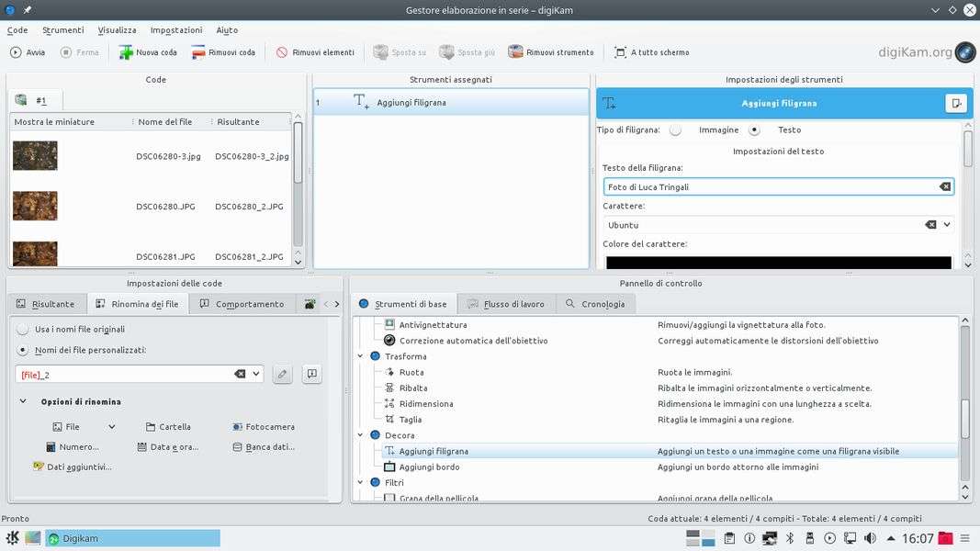Open rename pattern history dropdown
980x551 pixels.
256,374
